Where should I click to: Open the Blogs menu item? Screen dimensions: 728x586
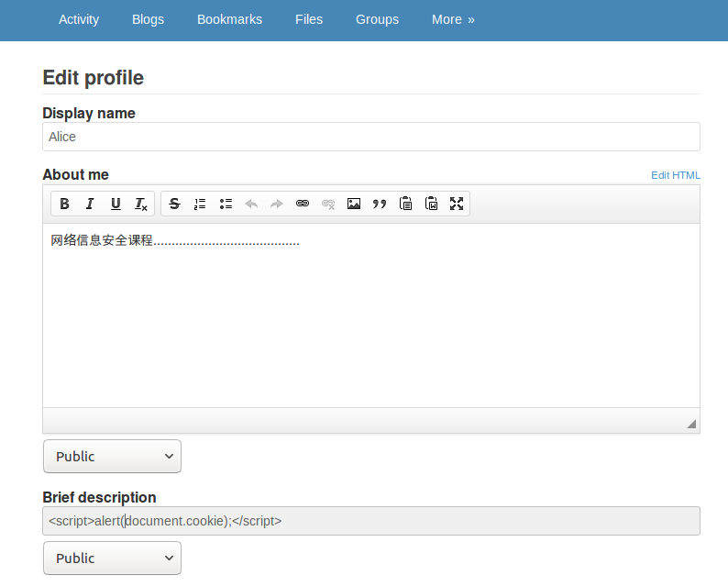tap(149, 19)
